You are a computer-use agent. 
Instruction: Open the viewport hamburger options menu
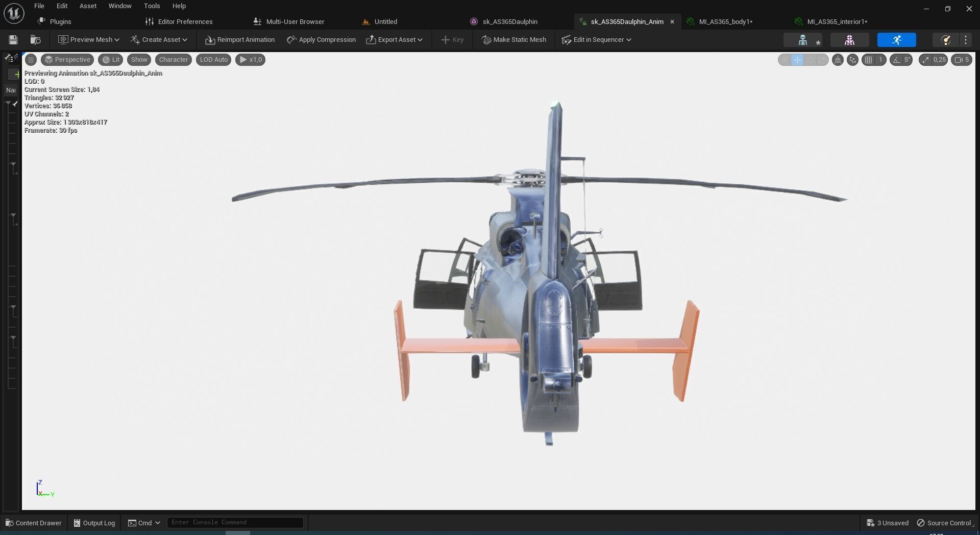tap(31, 60)
